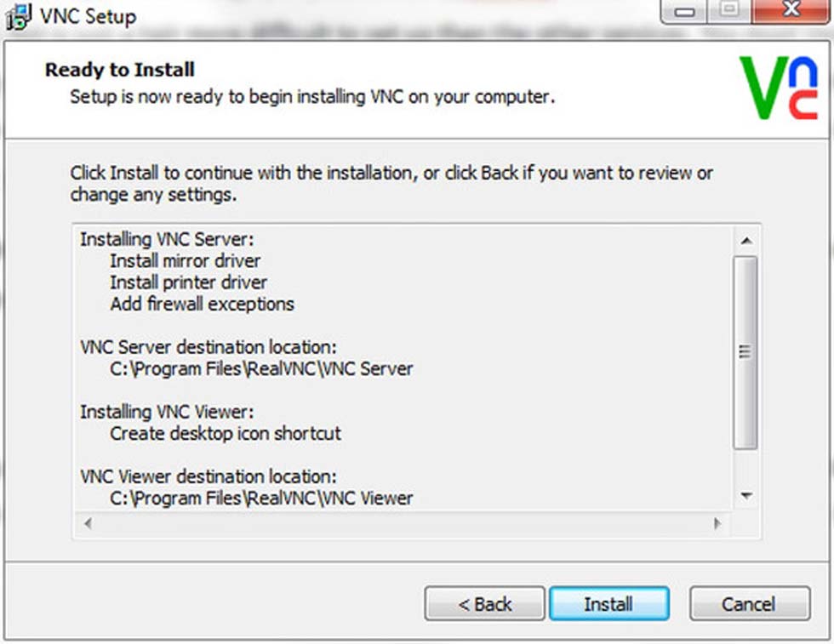Click the horizontal scrollbar's right arrow
The height and width of the screenshot is (644, 834).
click(x=717, y=523)
